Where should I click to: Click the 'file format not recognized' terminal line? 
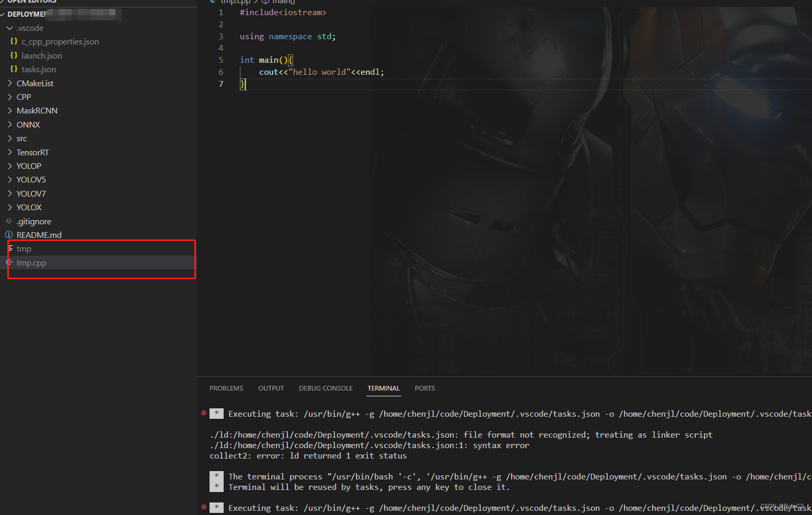tap(461, 435)
